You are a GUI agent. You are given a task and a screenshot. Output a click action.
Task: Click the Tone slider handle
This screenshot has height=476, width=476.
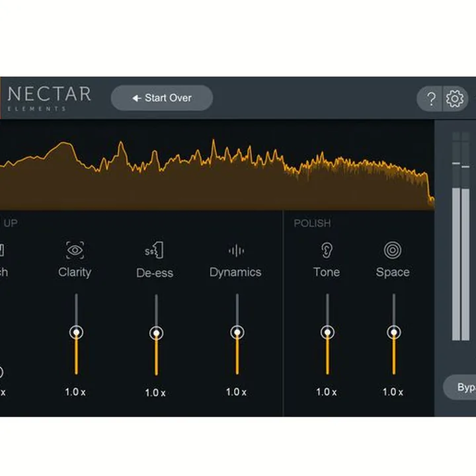click(327, 333)
